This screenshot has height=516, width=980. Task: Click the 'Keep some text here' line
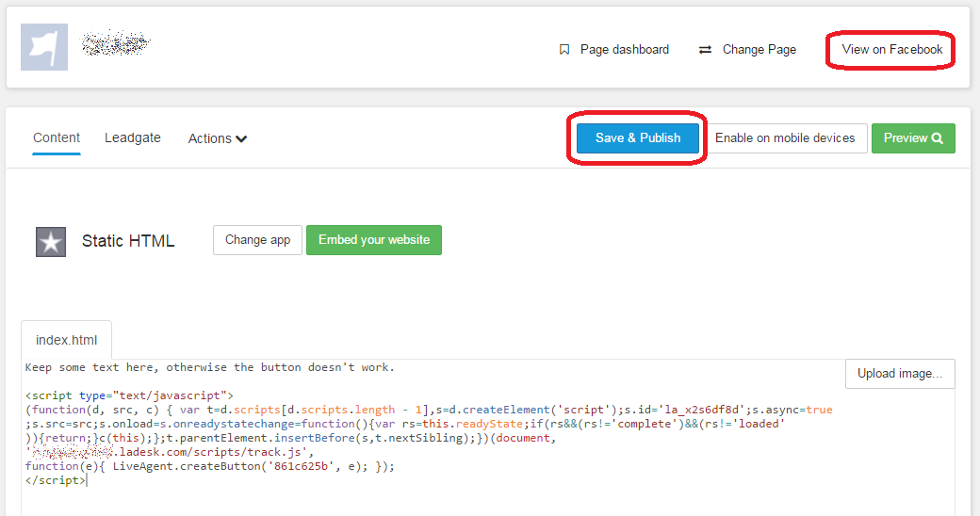coord(210,367)
